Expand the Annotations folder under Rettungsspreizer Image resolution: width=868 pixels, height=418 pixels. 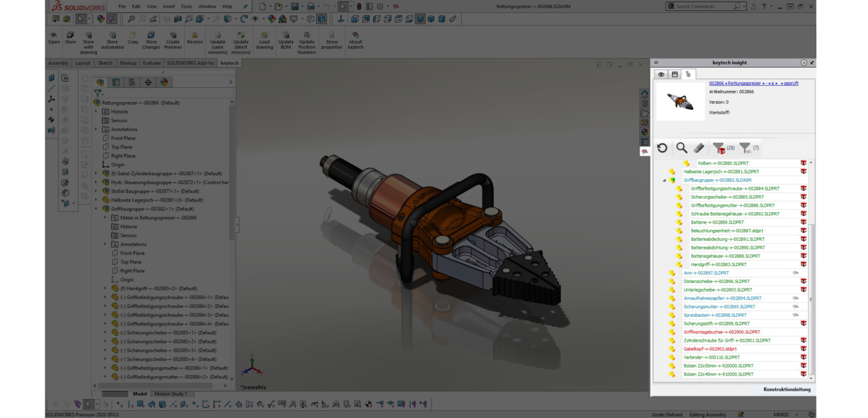(96, 129)
